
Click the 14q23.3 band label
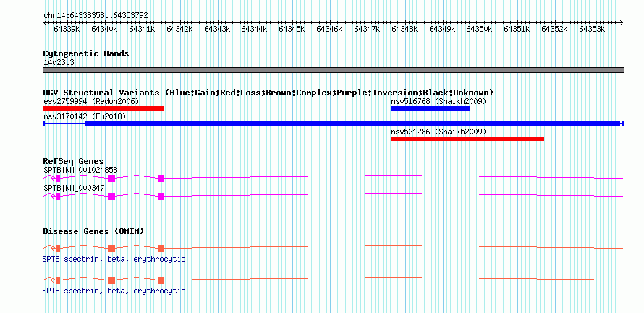click(59, 62)
